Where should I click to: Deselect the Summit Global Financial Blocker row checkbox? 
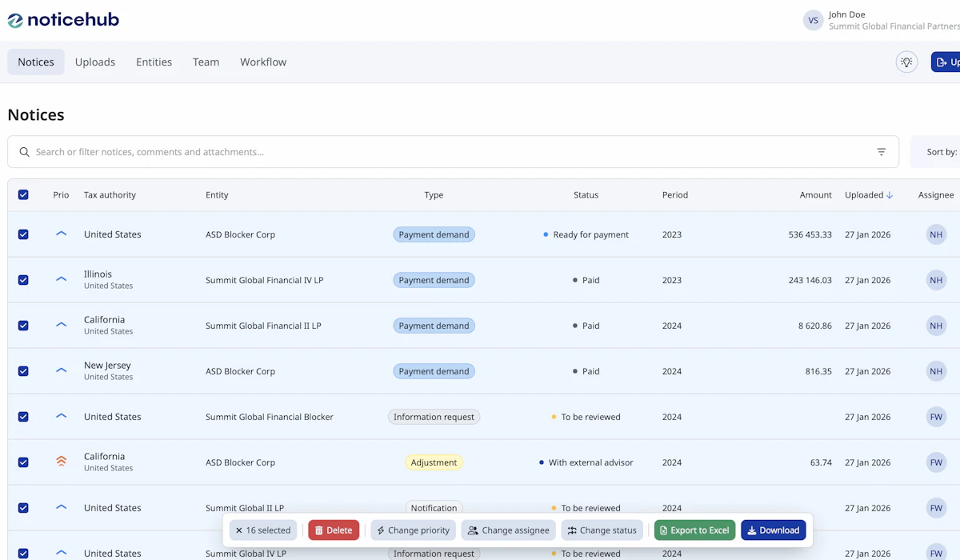tap(23, 417)
